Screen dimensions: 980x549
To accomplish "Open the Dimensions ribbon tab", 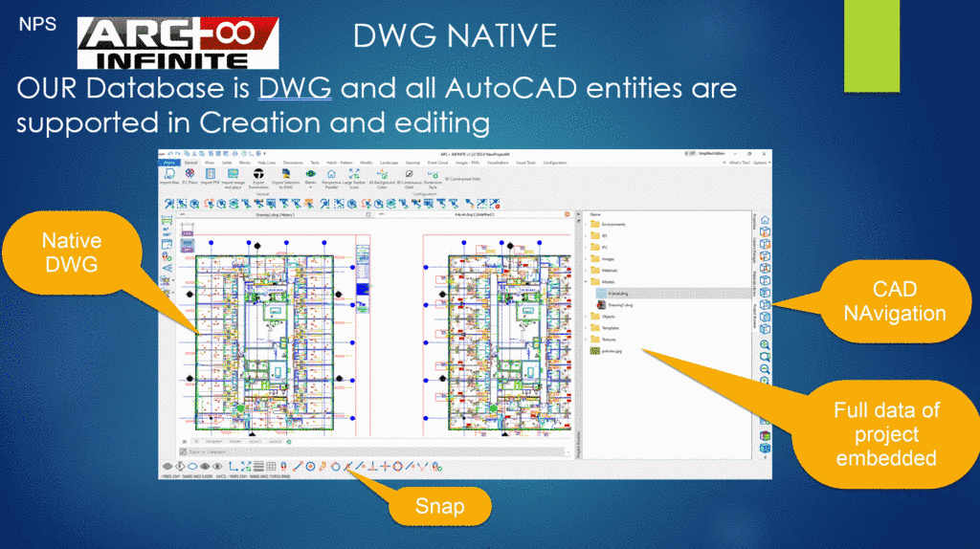I will pyautogui.click(x=293, y=163).
